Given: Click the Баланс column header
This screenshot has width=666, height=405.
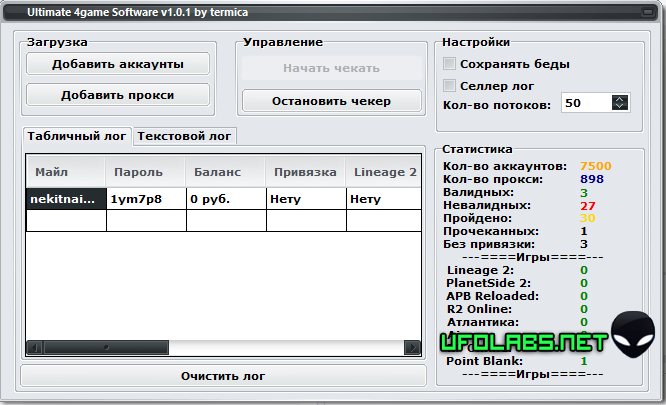Looking at the screenshot, I should point(225,172).
